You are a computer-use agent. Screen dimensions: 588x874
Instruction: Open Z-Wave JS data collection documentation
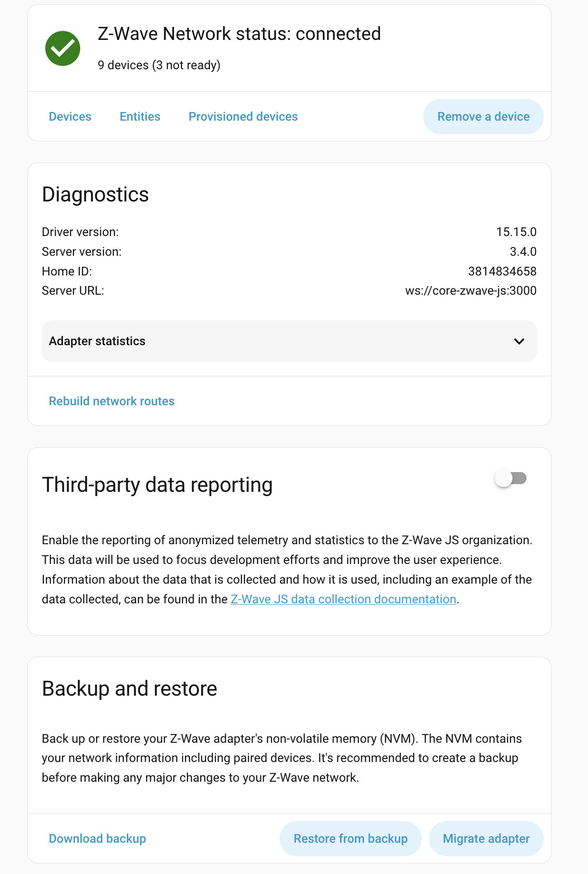[x=343, y=599]
